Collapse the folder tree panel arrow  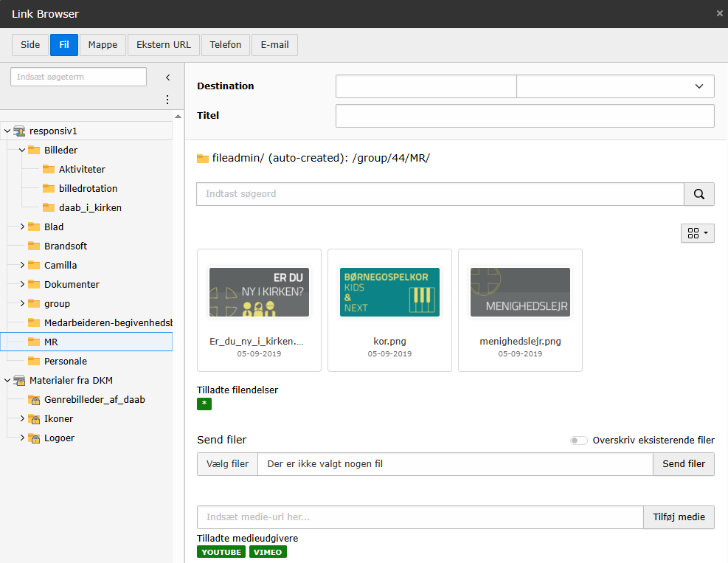(x=167, y=77)
